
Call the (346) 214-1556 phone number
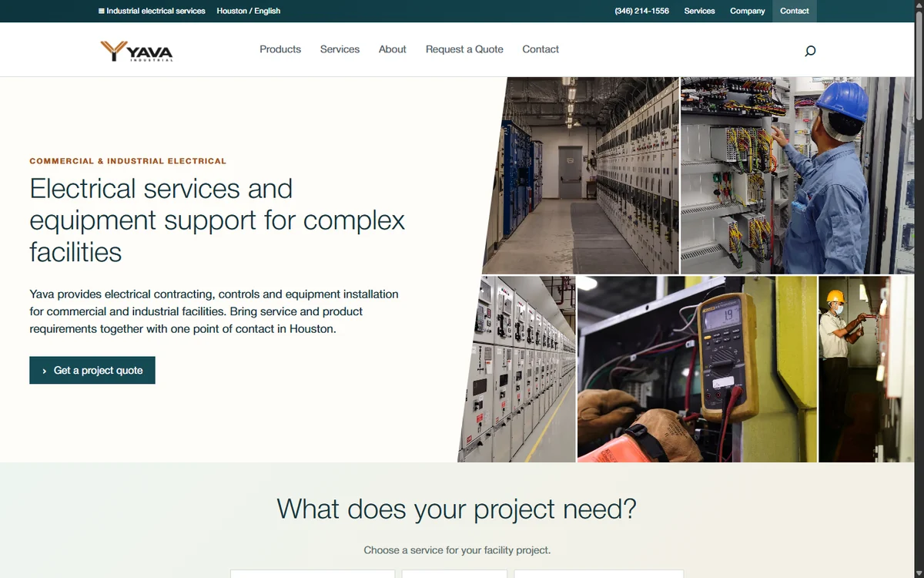(x=641, y=11)
